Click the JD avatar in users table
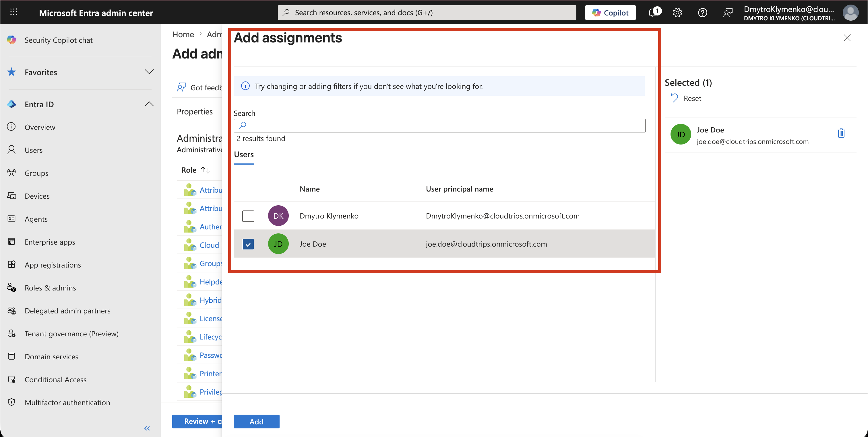 point(278,244)
